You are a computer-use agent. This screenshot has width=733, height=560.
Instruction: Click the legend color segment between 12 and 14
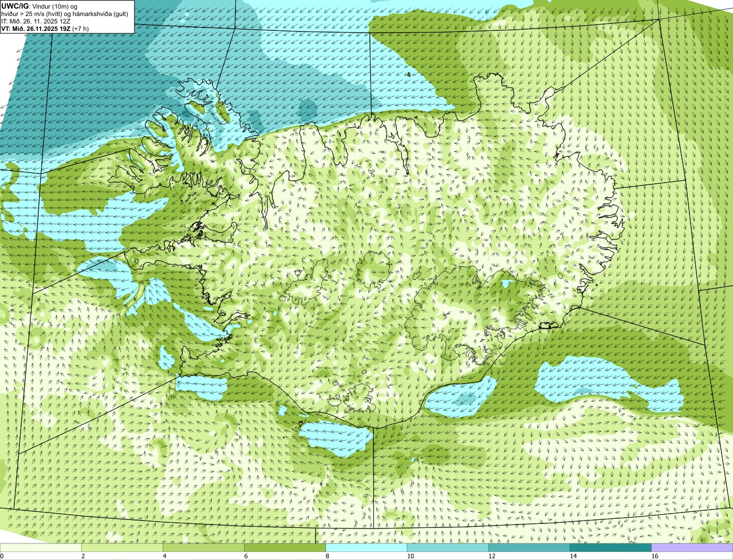point(529,547)
